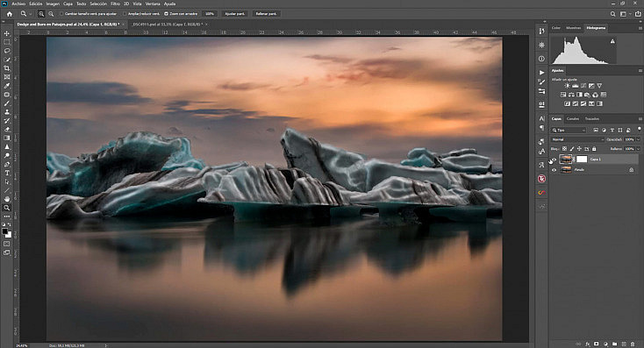Select the Rectangular Marquee tool
This screenshot has height=348, width=644.
[6, 42]
